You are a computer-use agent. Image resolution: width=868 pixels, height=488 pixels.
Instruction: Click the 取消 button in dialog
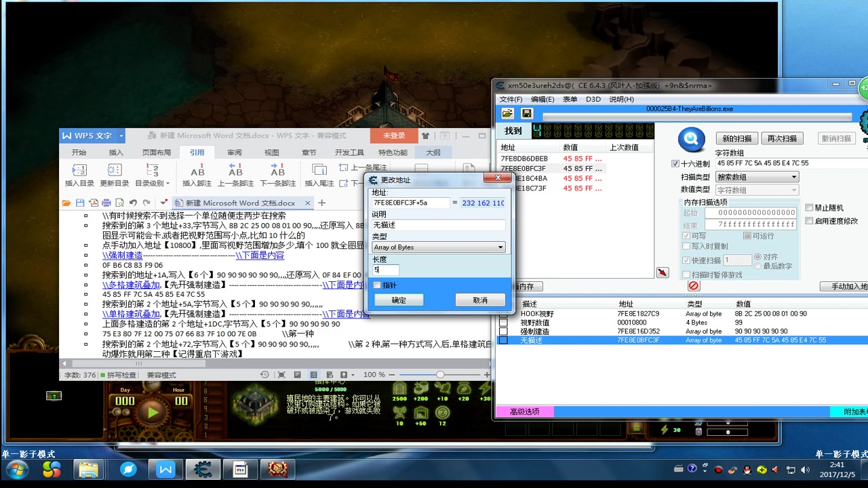point(480,300)
